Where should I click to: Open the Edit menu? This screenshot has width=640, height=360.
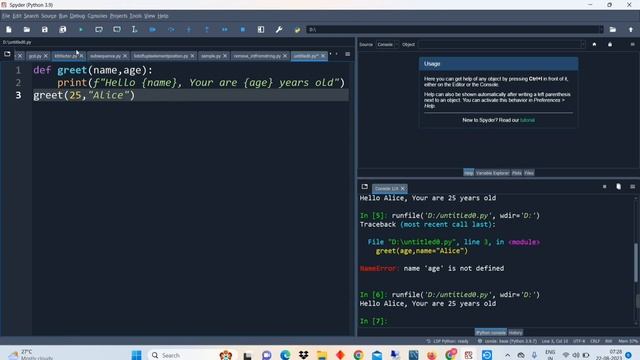tap(17, 16)
